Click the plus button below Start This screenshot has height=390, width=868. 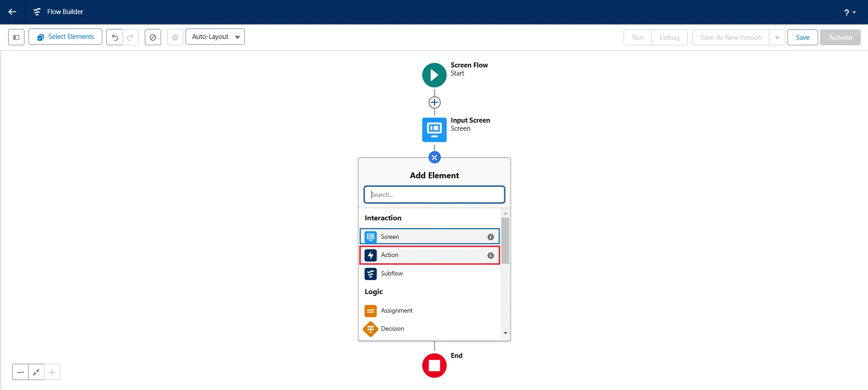pos(434,102)
